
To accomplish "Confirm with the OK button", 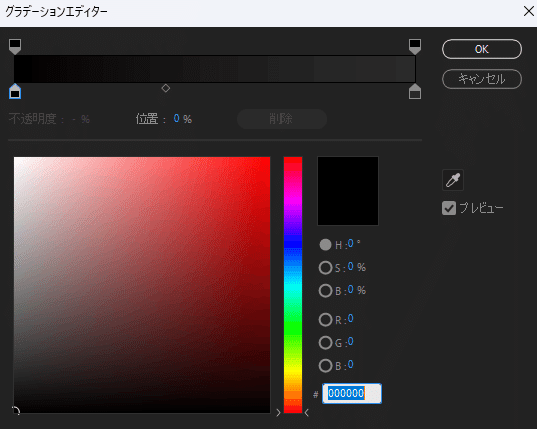I will (x=482, y=49).
